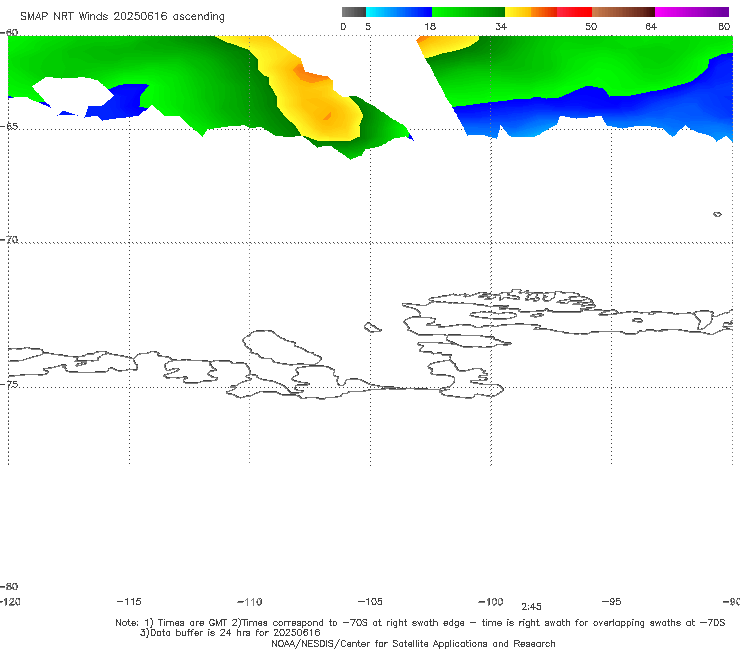Click the green segment of the color bar
This screenshot has height=650, width=740.
468,12
